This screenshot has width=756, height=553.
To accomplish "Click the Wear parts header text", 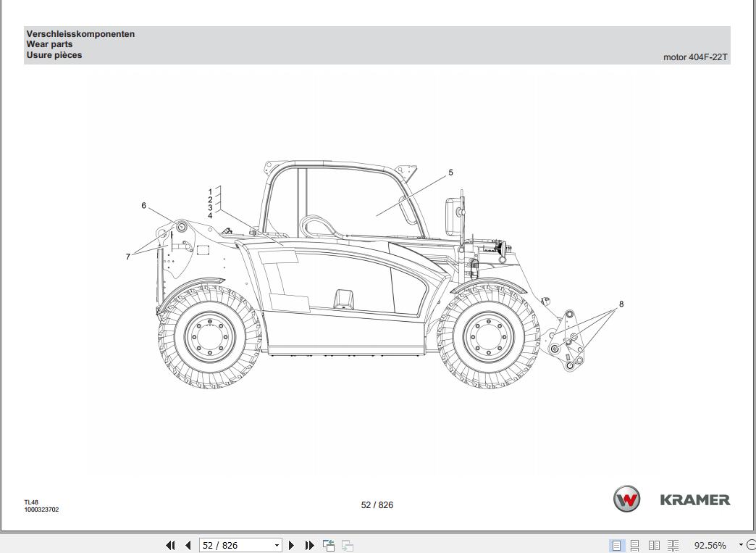I will tap(49, 44).
